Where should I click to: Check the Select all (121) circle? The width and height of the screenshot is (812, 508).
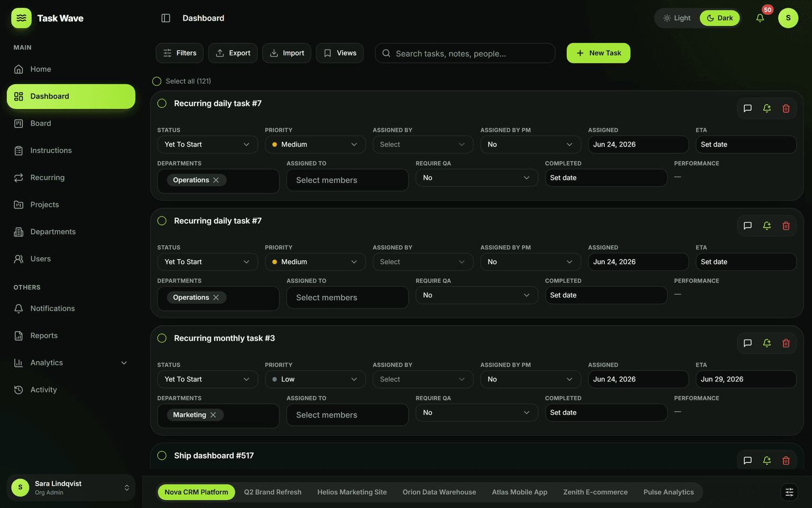tap(156, 81)
